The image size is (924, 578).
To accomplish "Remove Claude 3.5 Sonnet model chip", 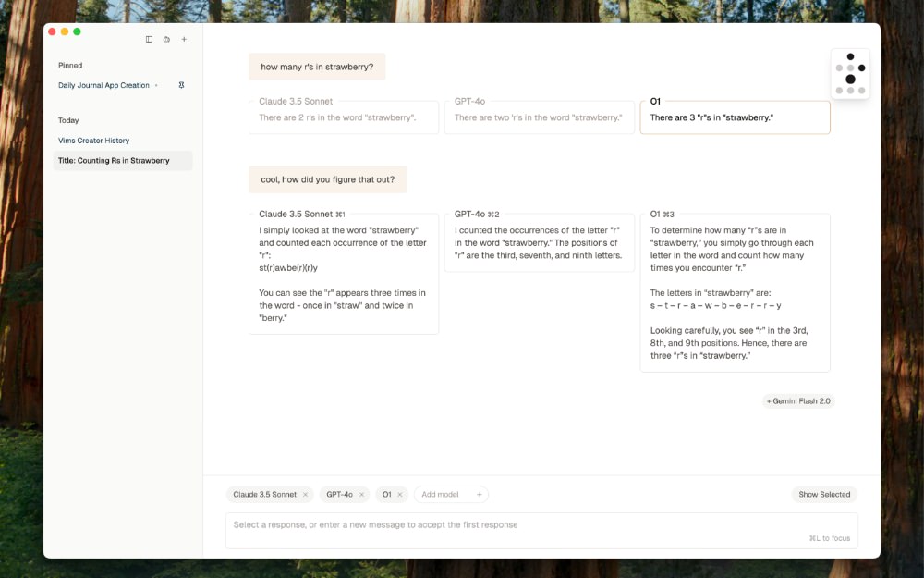I will pos(305,495).
